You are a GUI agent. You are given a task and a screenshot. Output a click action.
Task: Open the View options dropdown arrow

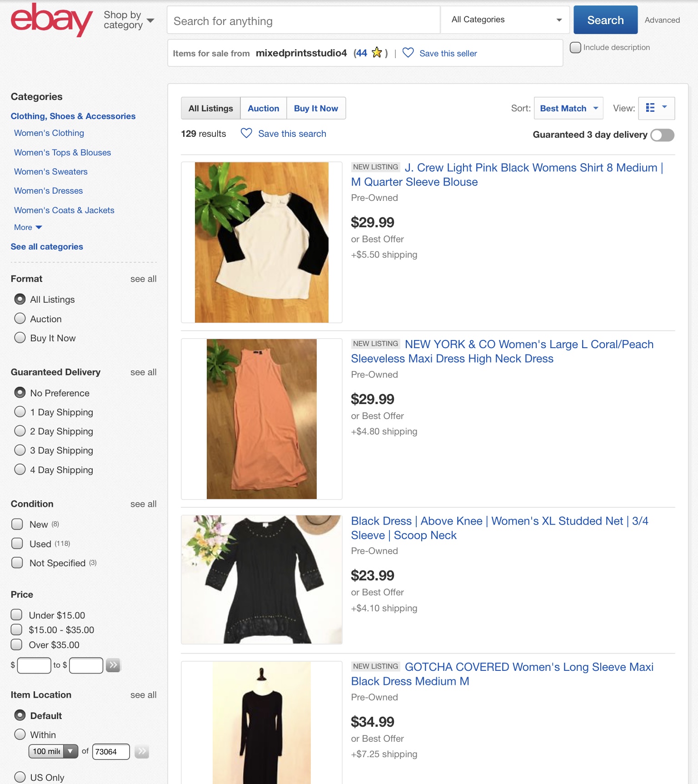(x=664, y=107)
